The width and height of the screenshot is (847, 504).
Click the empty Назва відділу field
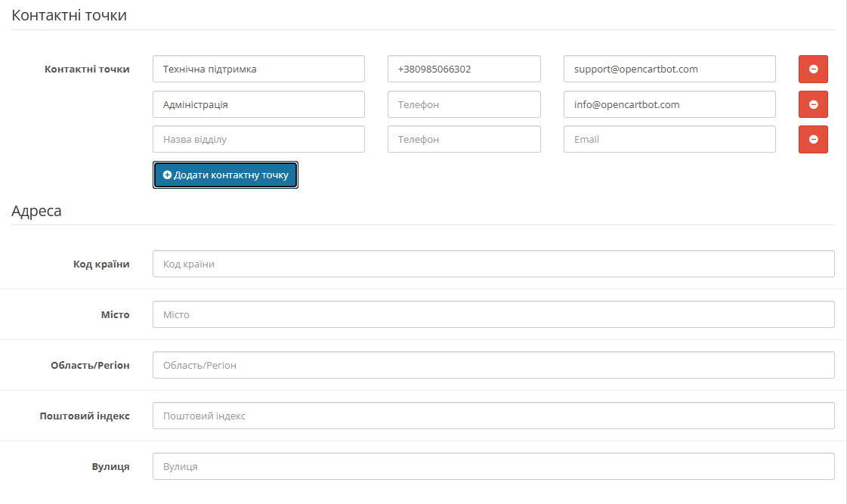(x=258, y=139)
